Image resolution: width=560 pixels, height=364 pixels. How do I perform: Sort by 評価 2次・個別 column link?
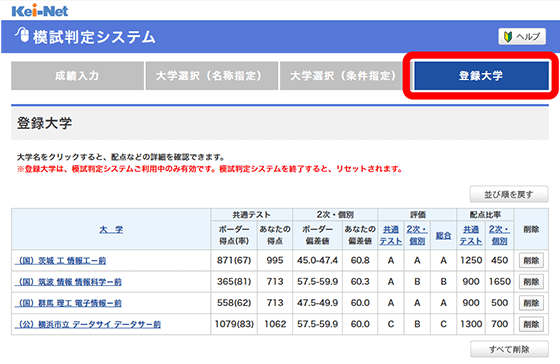(x=417, y=235)
